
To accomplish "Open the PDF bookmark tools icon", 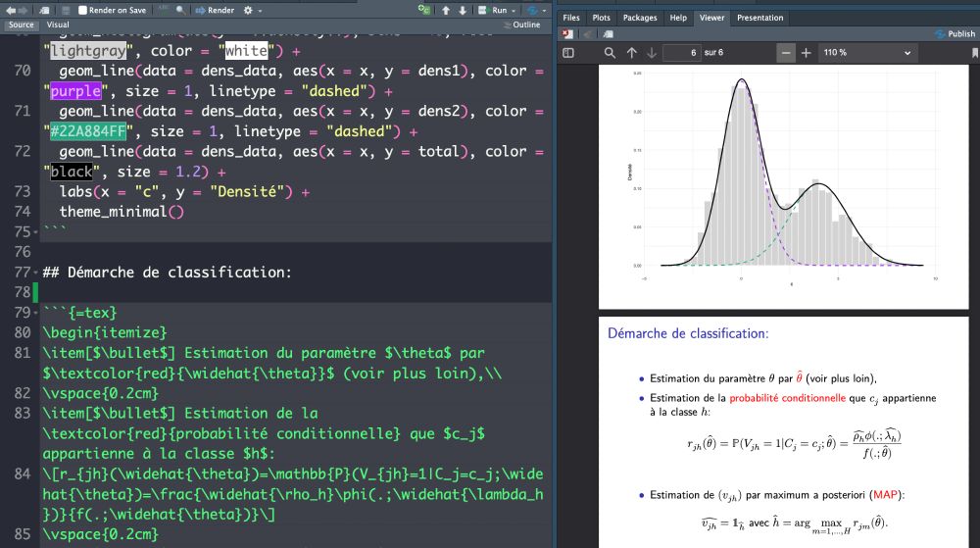I will (x=974, y=53).
